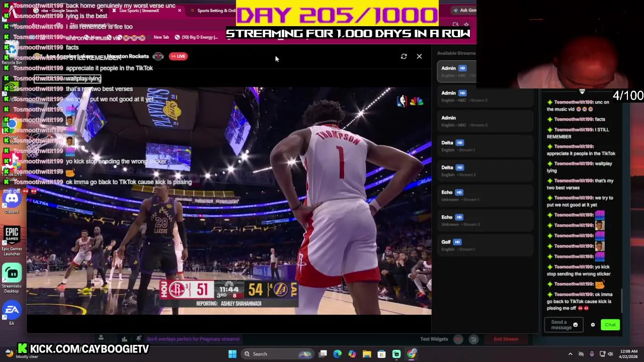Pick the Golf HD stream
Screen dimensions: 644x362
point(485,245)
